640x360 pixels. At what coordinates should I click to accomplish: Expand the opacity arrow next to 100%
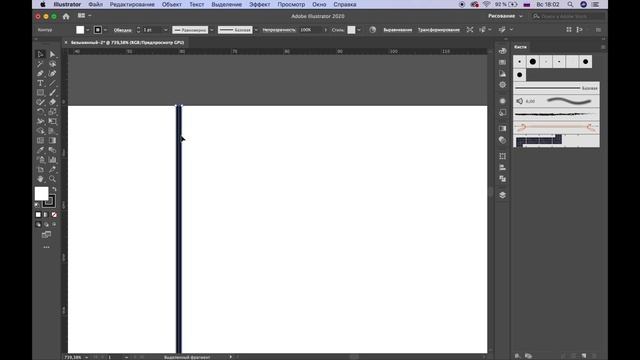coord(325,30)
